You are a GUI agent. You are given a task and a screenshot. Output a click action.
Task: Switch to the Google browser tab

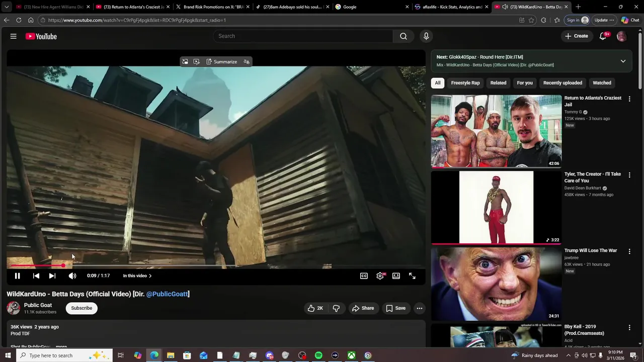tap(371, 7)
